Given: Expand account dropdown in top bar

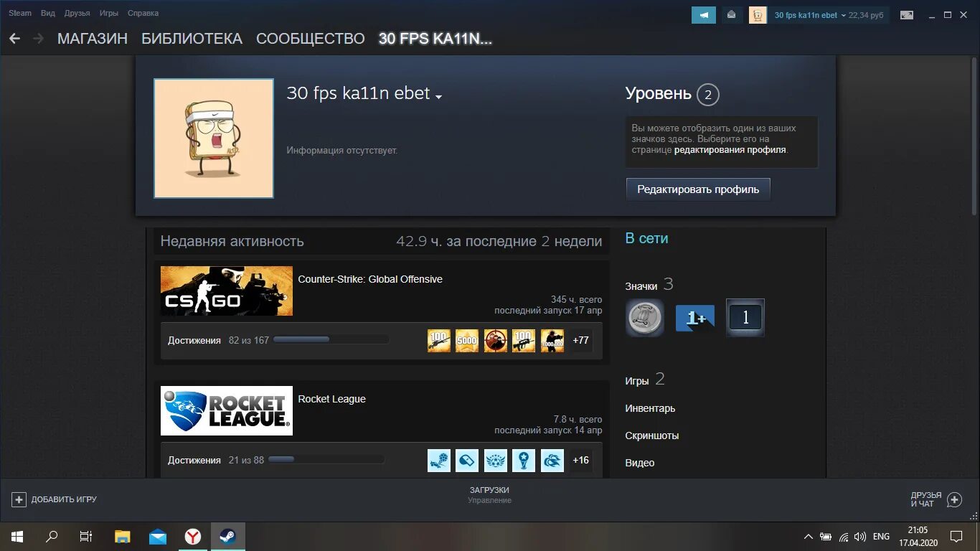Looking at the screenshot, I should (x=844, y=15).
